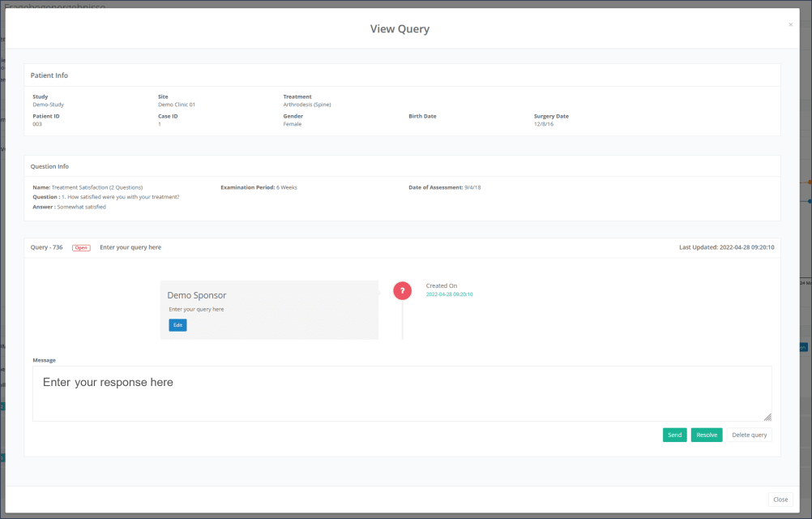
Task: Focus the Message response text area
Action: tap(401, 393)
